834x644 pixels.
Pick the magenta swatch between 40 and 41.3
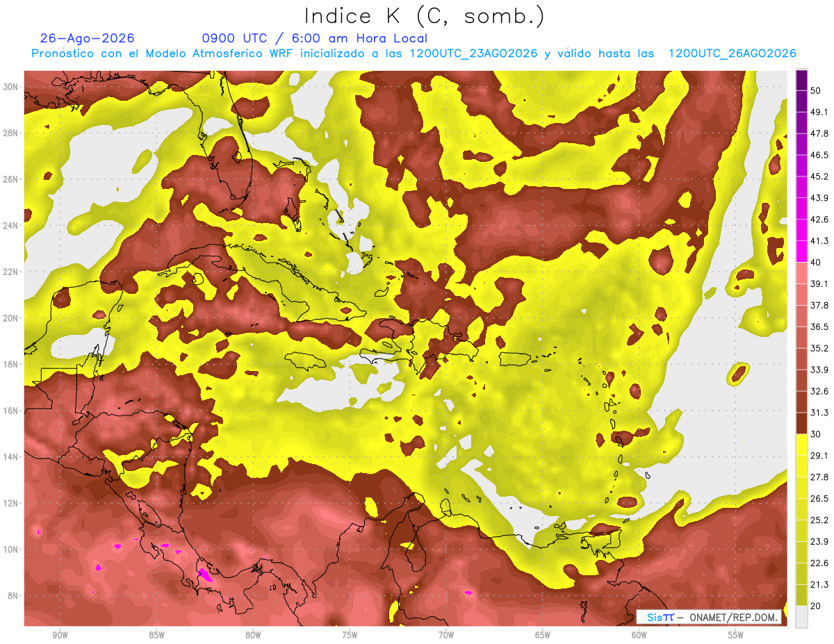click(801, 251)
